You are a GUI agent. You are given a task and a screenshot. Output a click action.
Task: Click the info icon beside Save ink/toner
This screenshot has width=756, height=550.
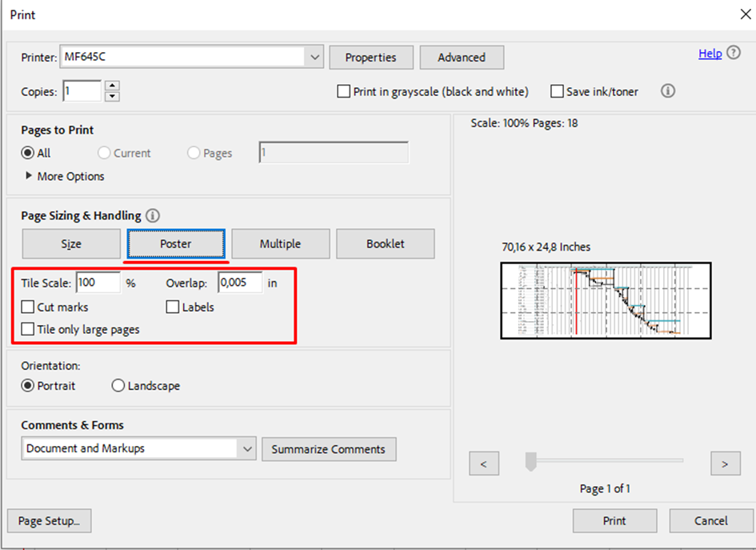tap(668, 91)
